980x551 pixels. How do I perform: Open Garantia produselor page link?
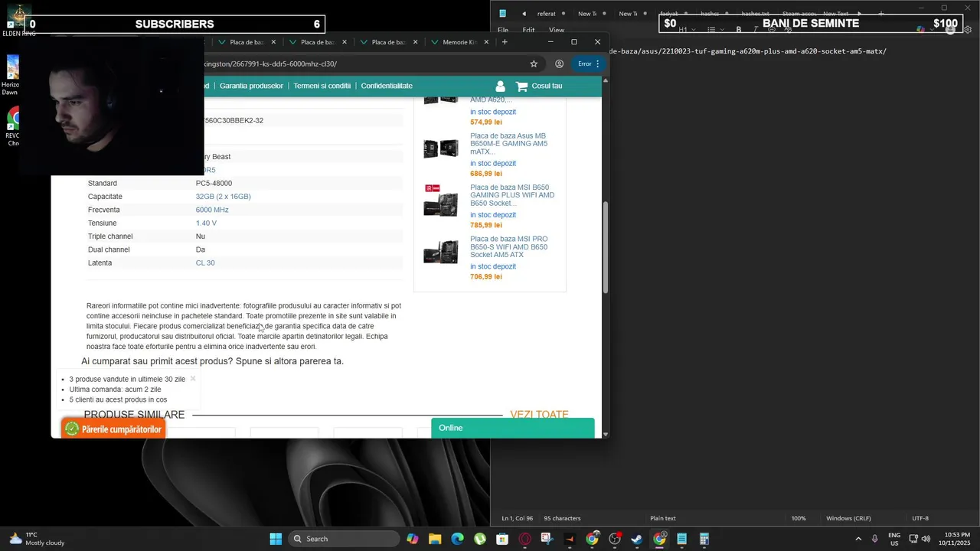click(x=251, y=86)
